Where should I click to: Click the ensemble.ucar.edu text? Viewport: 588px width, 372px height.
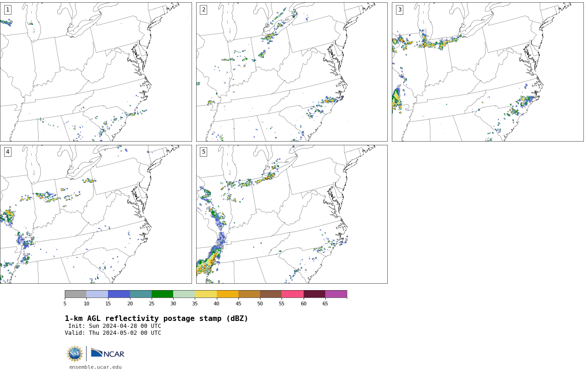96,367
